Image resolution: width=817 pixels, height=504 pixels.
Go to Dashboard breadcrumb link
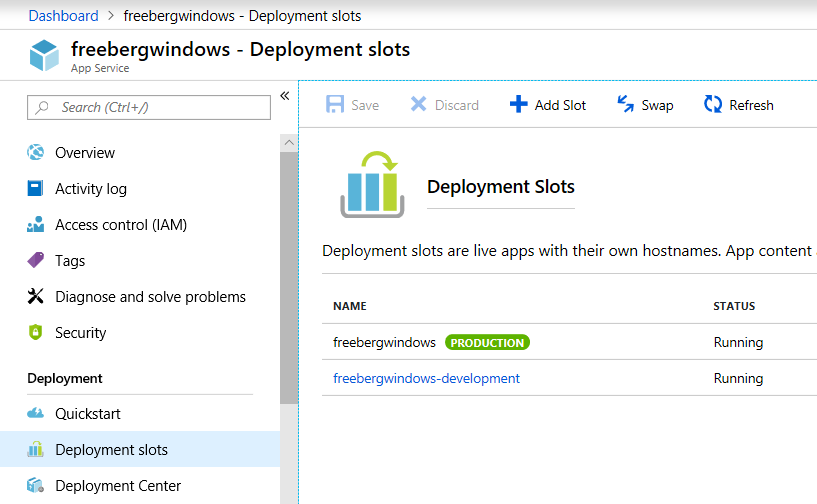tap(64, 16)
